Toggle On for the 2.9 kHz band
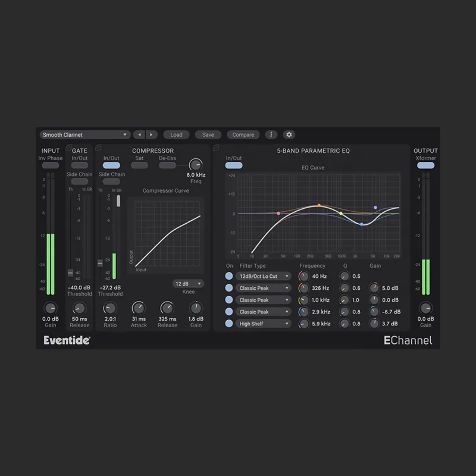476x476 pixels. 229,311
